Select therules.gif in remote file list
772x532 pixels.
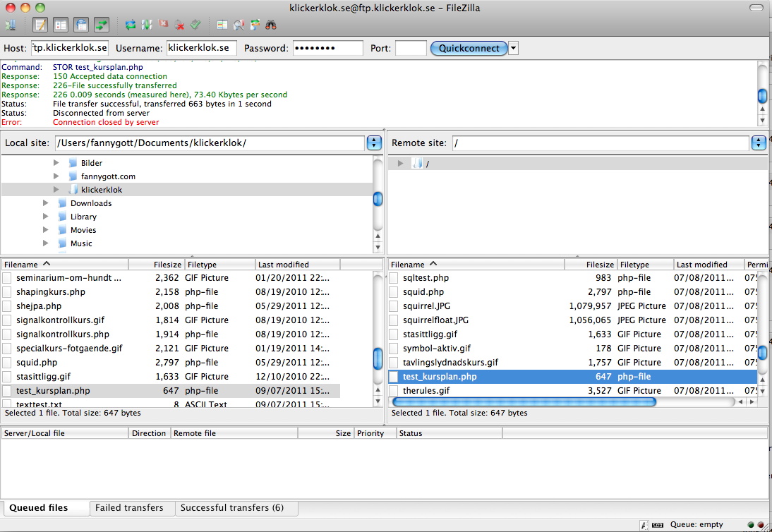[x=572, y=391]
